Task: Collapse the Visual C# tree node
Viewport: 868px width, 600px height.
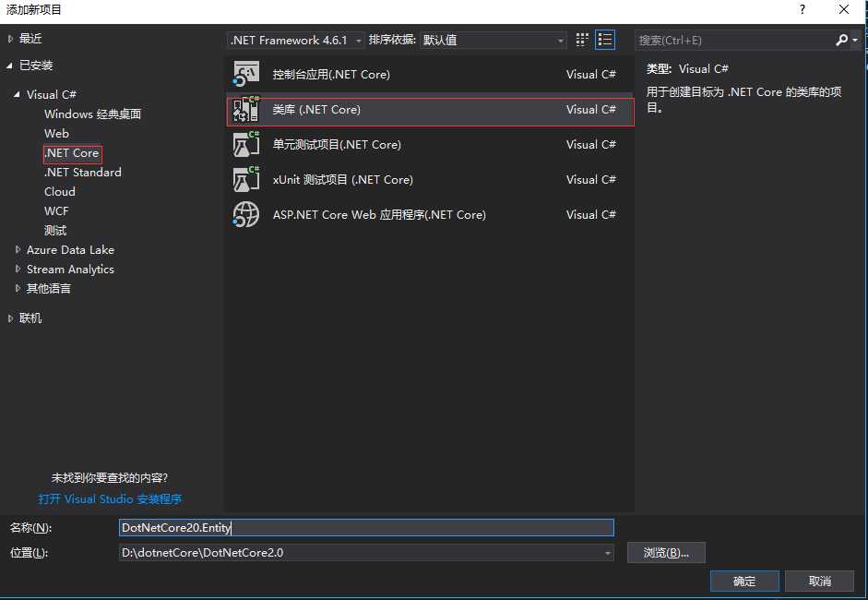Action: point(18,95)
